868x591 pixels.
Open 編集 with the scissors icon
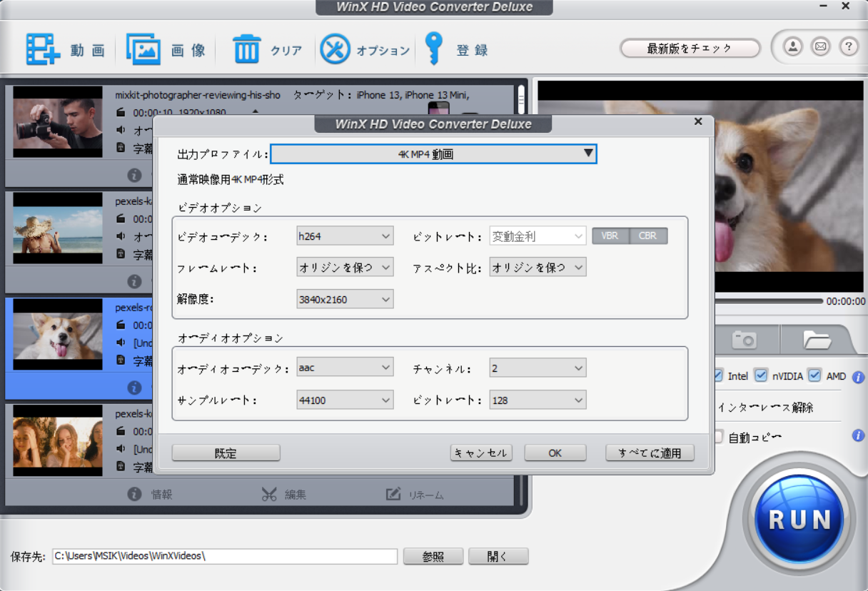268,494
